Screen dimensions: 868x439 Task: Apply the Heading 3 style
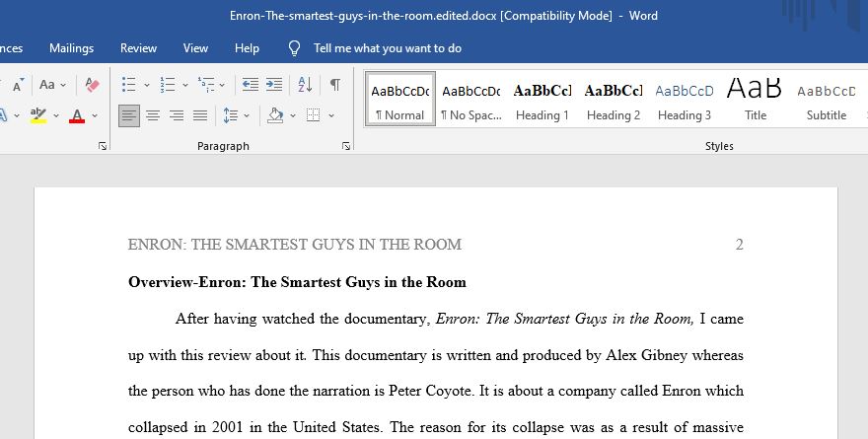coord(685,99)
